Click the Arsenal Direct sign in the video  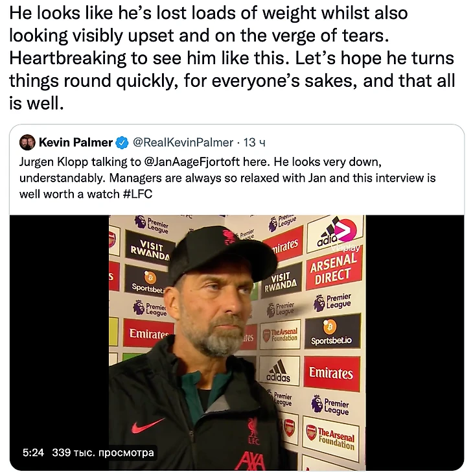coord(333,271)
